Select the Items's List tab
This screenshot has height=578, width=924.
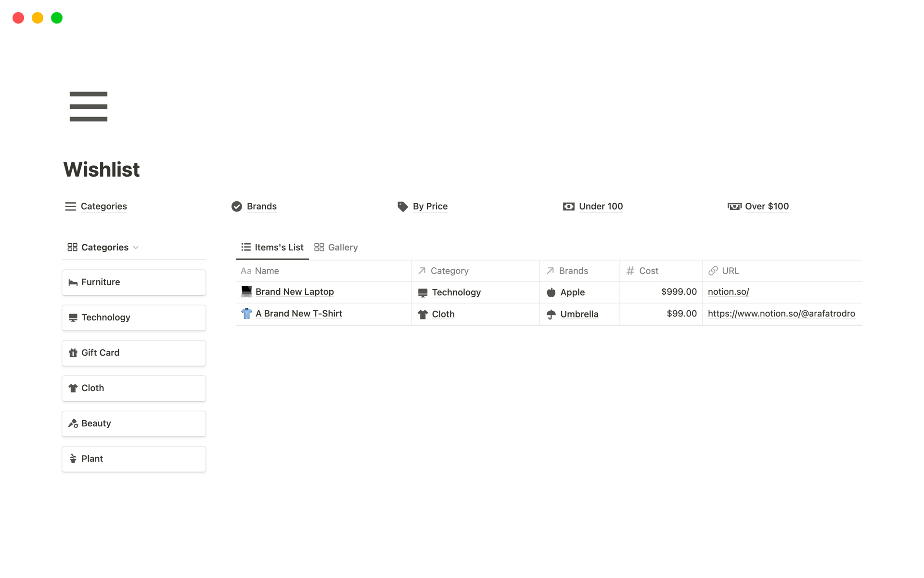(272, 247)
